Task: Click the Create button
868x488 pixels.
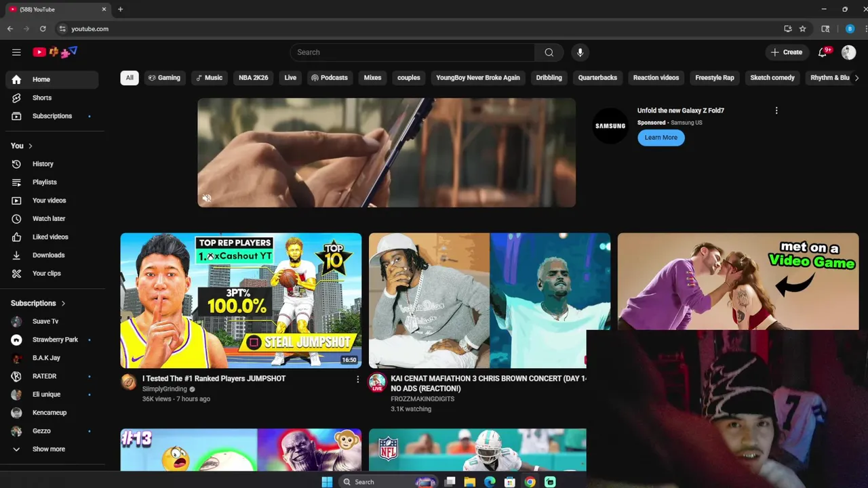Action: coord(787,52)
